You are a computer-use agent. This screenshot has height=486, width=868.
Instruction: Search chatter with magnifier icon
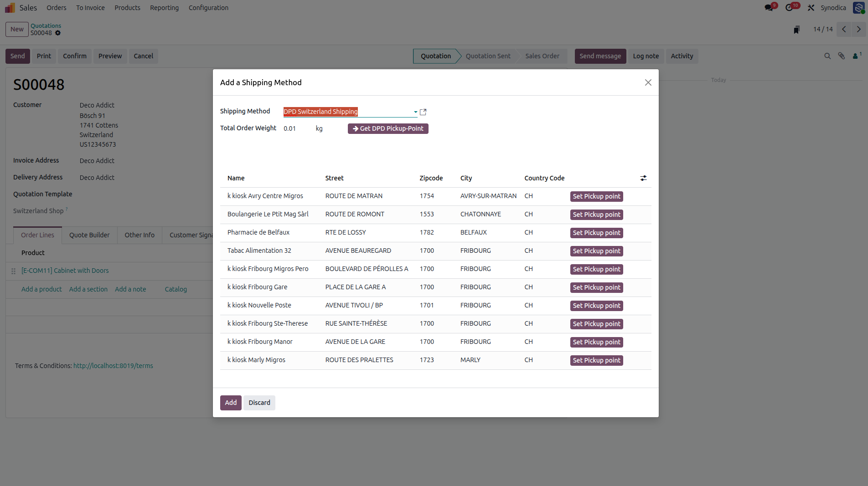coord(827,56)
